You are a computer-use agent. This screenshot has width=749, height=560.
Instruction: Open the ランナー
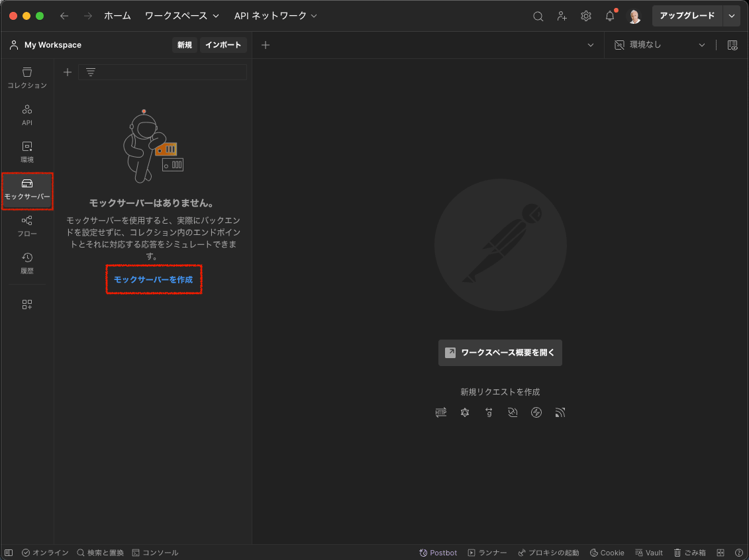(x=487, y=553)
